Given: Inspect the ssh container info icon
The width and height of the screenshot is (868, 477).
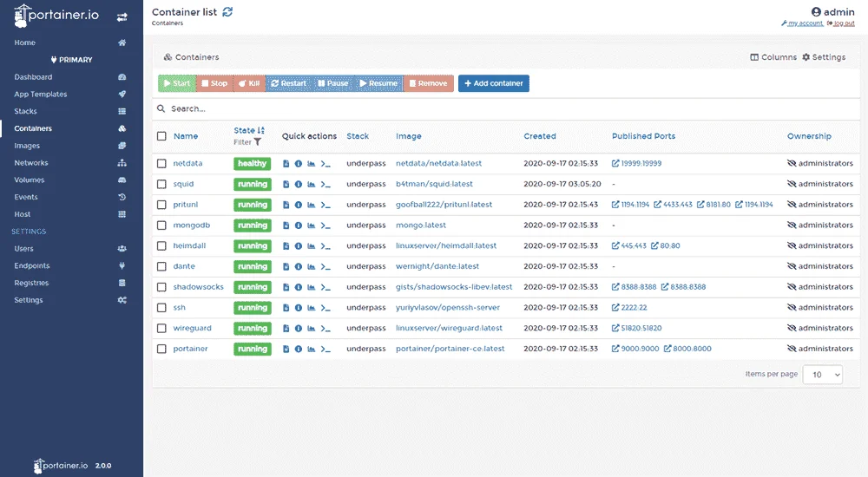Looking at the screenshot, I should [299, 308].
